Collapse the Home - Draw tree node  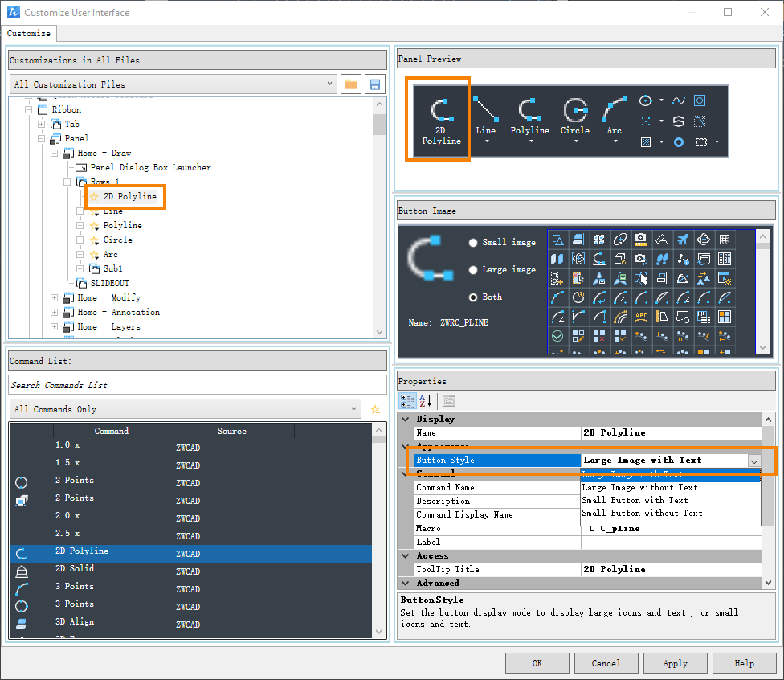(54, 153)
